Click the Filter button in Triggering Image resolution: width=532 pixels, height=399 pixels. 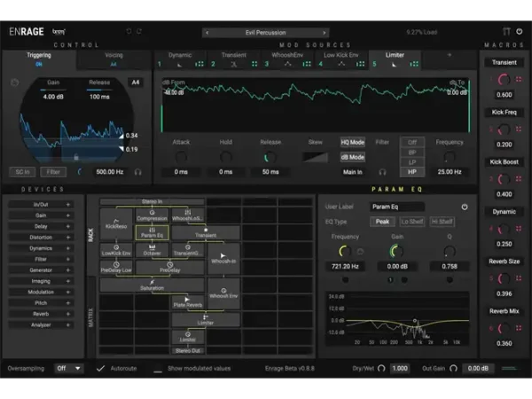(53, 172)
